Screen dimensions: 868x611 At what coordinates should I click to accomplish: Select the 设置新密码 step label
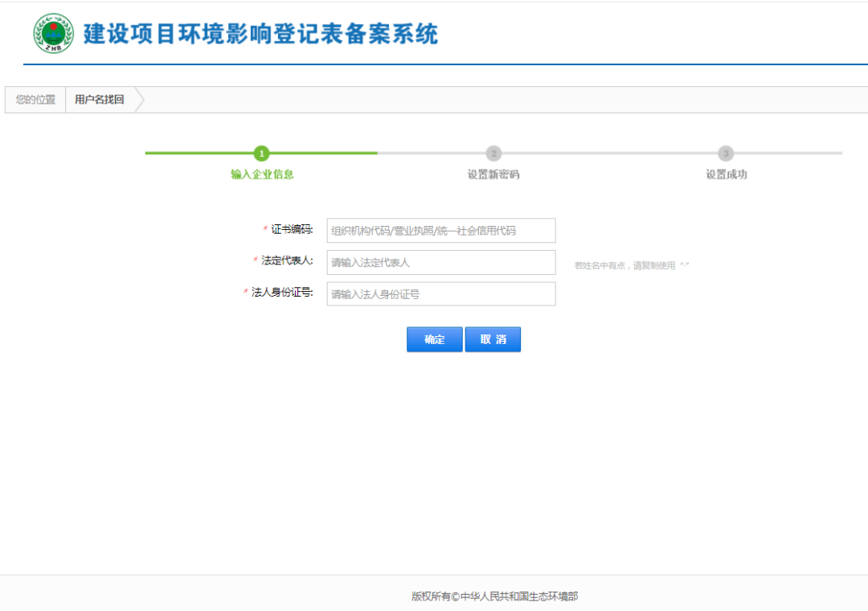tap(493, 174)
